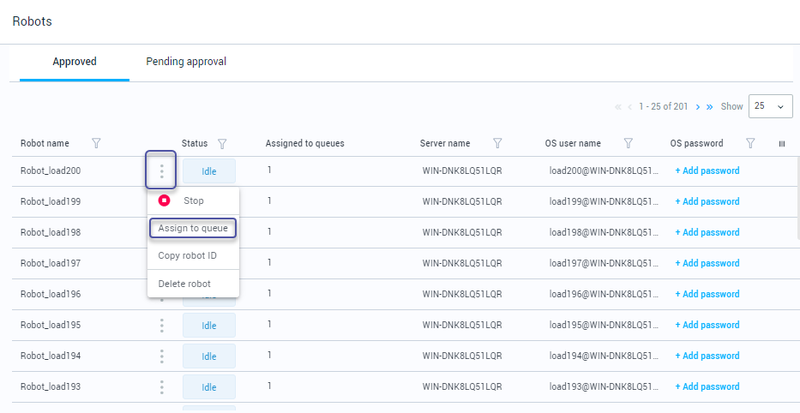Open the three-dot menu for Robot_load193

[x=161, y=387]
